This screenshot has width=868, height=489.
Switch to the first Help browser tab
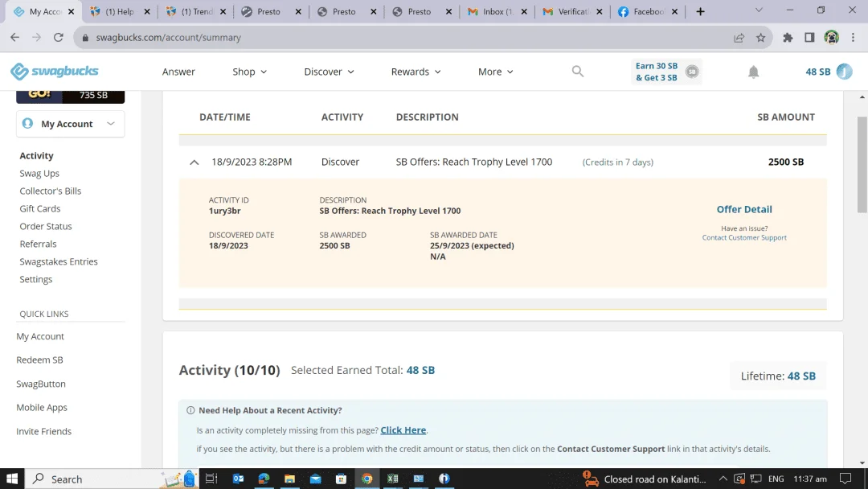[120, 11]
